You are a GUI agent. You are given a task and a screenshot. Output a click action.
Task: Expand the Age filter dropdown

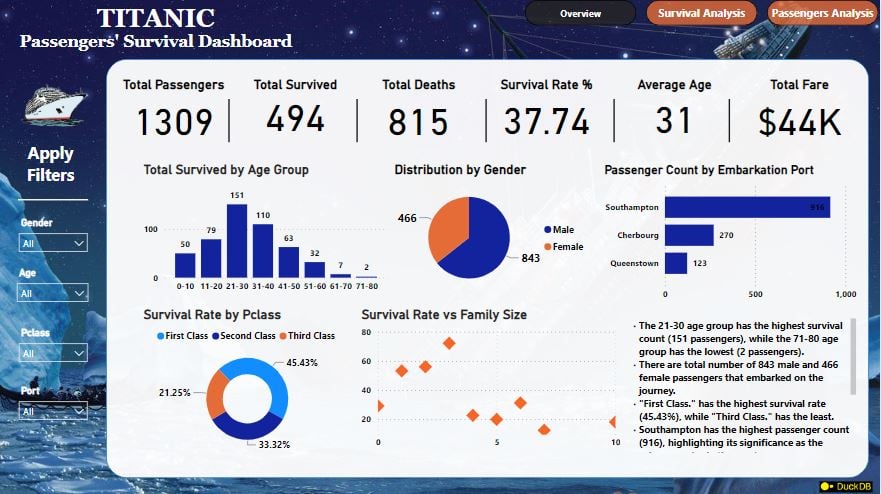point(53,293)
